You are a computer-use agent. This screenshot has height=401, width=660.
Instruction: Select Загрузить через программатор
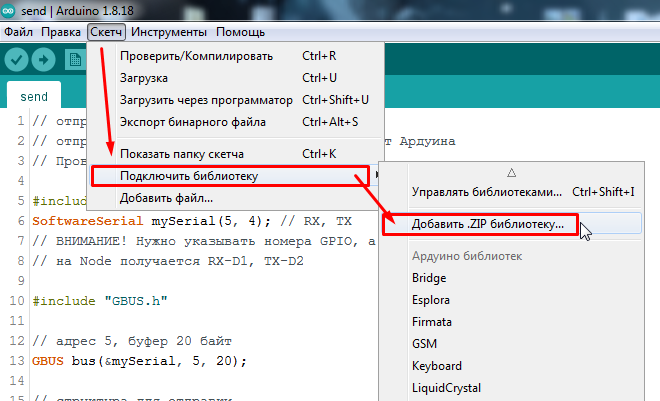[x=236, y=100]
